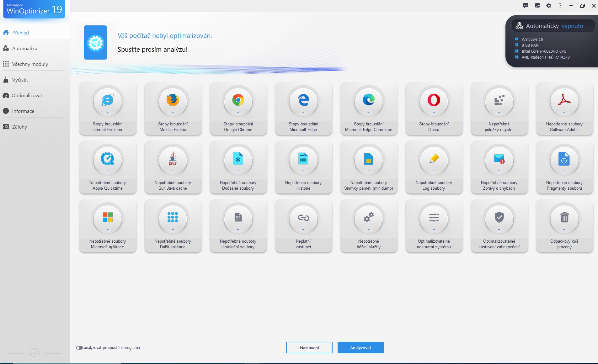Click the Google Chrome browsing traces icon
Screen dimensions: 598x364
pos(238,101)
